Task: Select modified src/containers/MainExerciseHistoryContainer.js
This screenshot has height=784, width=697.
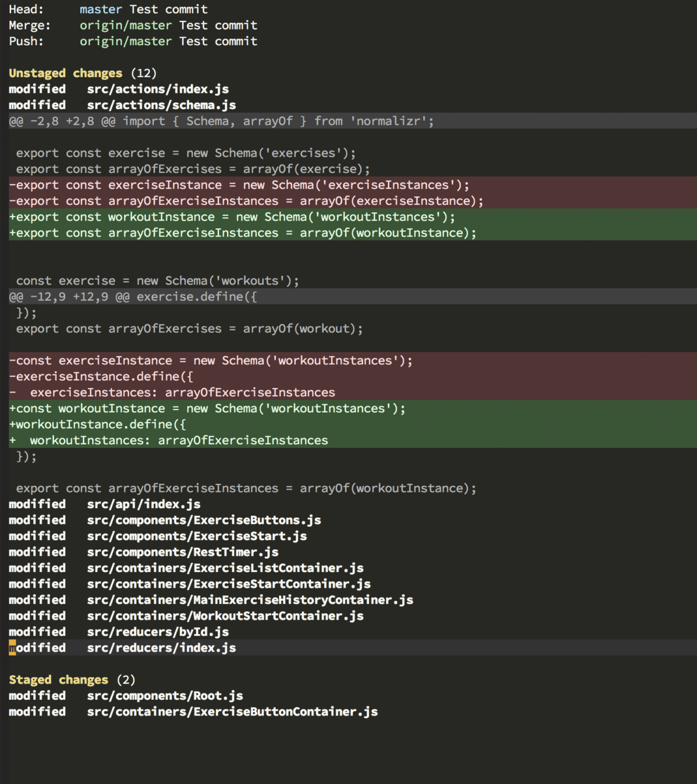Action: tap(250, 599)
